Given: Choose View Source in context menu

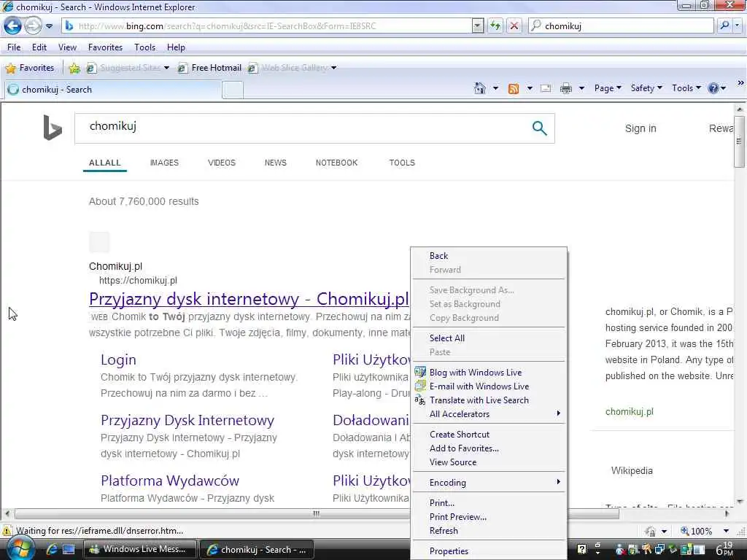Looking at the screenshot, I should click(x=489, y=462).
